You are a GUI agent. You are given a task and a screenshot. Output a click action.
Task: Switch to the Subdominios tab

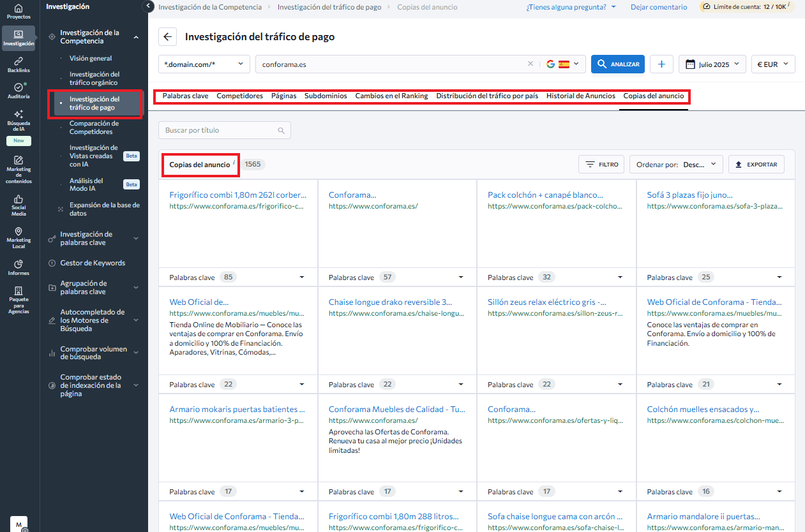pyautogui.click(x=326, y=96)
